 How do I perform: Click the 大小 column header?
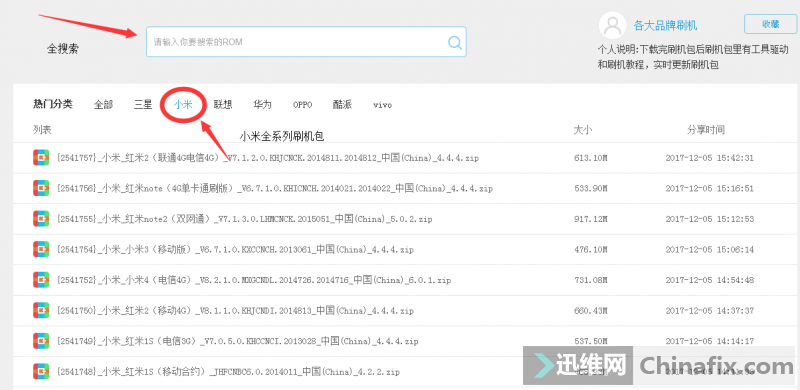583,130
